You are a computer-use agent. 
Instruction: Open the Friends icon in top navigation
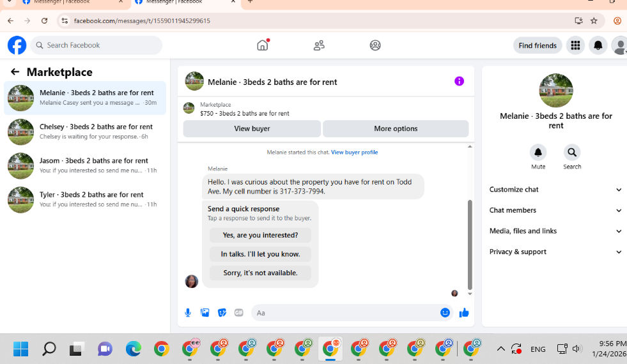[319, 45]
